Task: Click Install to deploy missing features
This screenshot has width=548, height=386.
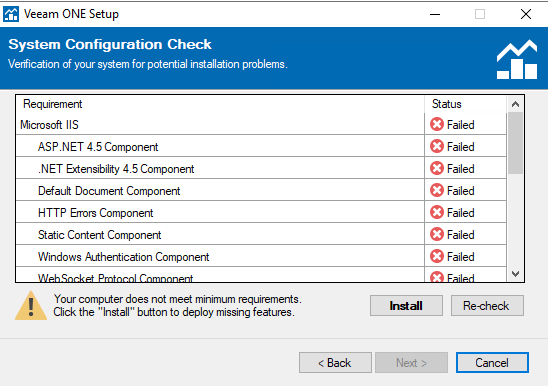Action: (x=406, y=306)
